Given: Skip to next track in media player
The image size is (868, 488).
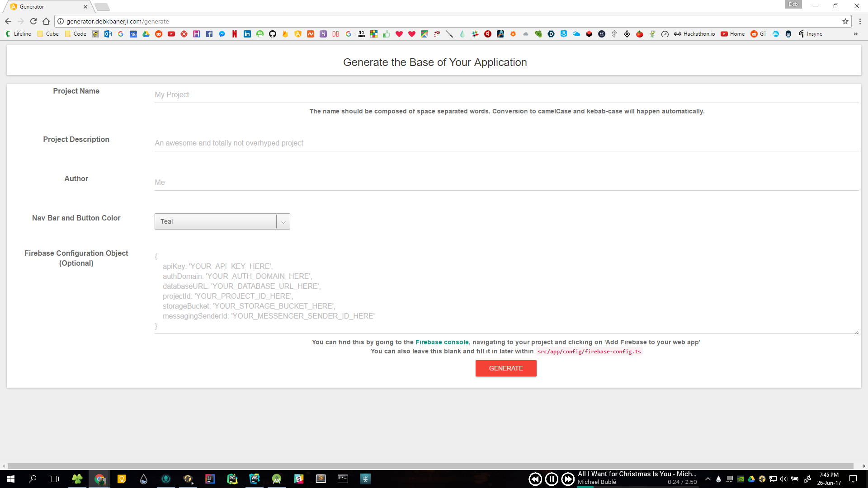Looking at the screenshot, I should 567,479.
